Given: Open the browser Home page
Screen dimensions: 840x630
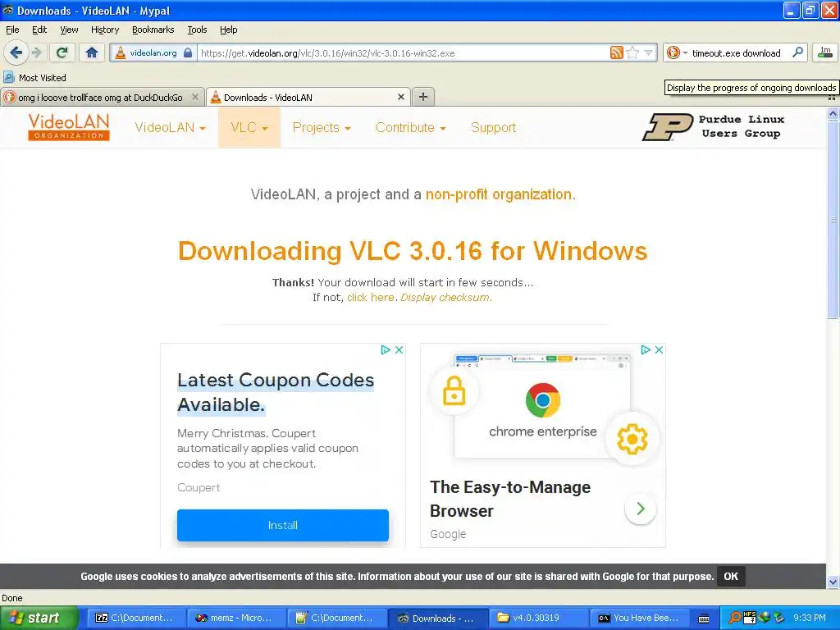Looking at the screenshot, I should tap(92, 52).
